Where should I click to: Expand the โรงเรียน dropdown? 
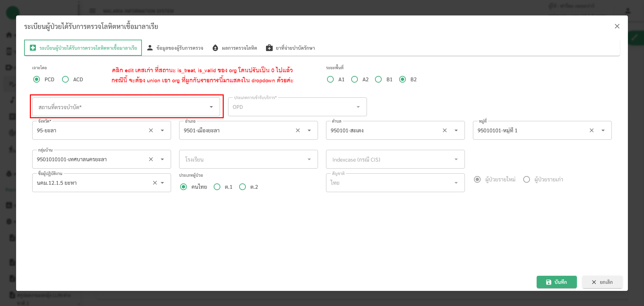248,159
